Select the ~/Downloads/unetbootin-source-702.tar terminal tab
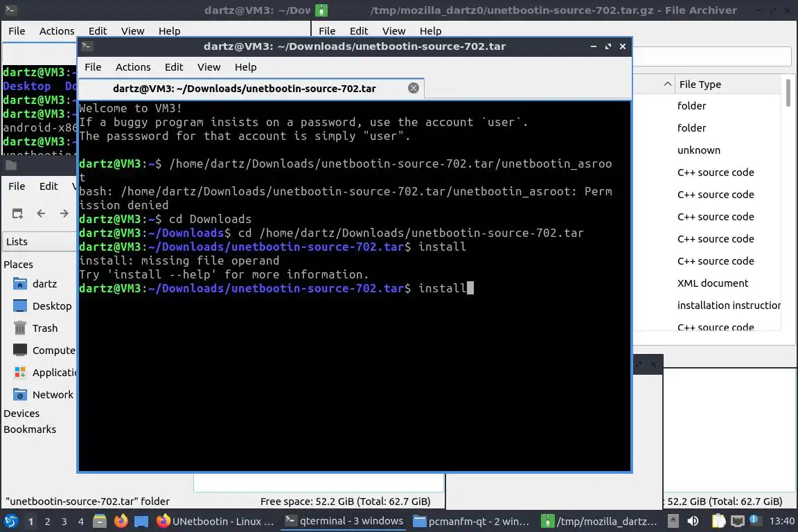Viewport: 798px width, 532px height. pos(251,89)
